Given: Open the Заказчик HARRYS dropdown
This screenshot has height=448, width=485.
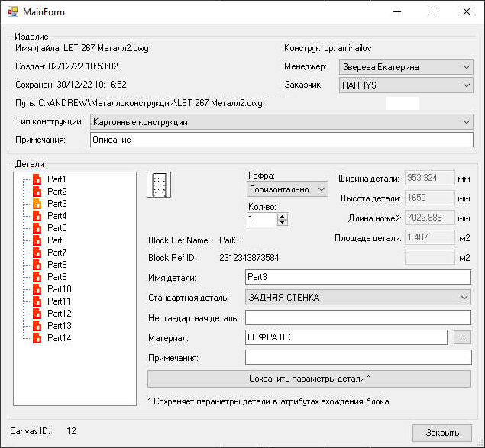Looking at the screenshot, I should pos(467,86).
